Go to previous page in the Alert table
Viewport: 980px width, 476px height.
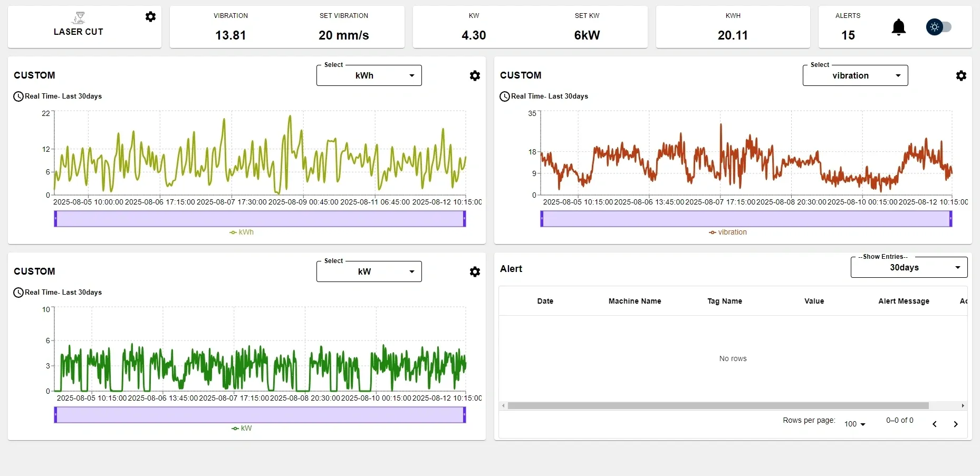(935, 424)
